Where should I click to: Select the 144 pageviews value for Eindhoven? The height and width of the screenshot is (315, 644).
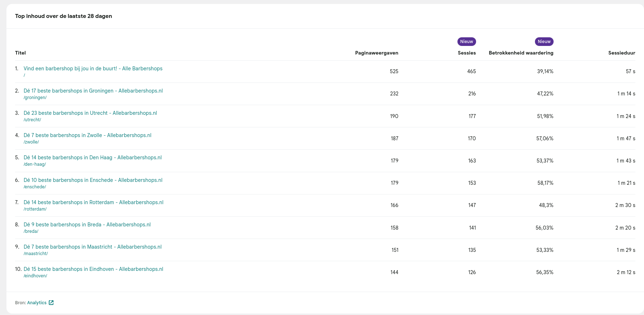pos(394,272)
